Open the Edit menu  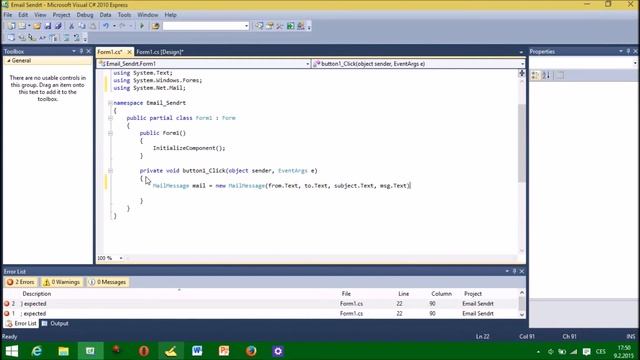coord(23,15)
